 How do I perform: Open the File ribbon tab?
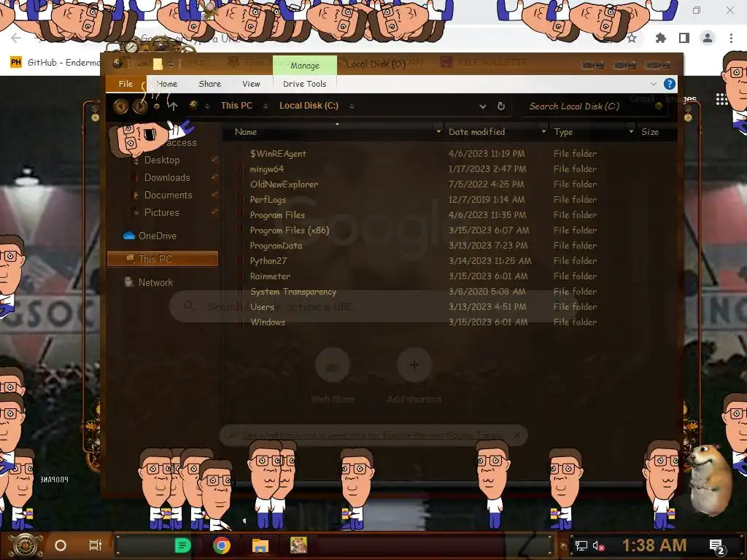pyautogui.click(x=125, y=84)
